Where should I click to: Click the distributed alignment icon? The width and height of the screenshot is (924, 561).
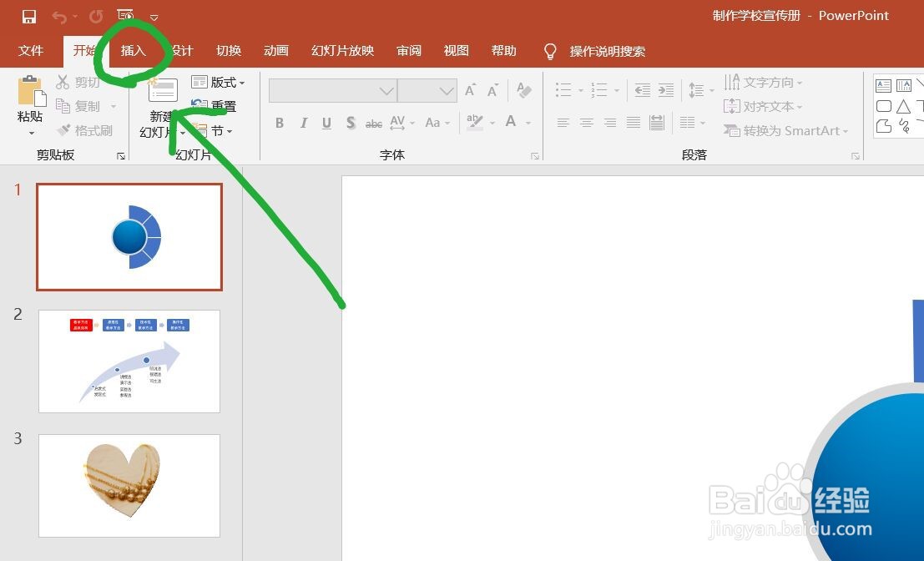pyautogui.click(x=656, y=123)
